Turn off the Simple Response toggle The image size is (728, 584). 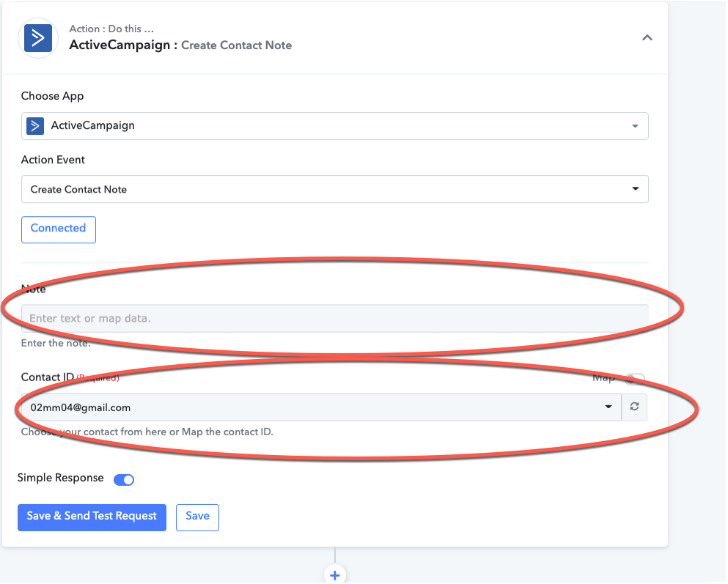(x=124, y=480)
